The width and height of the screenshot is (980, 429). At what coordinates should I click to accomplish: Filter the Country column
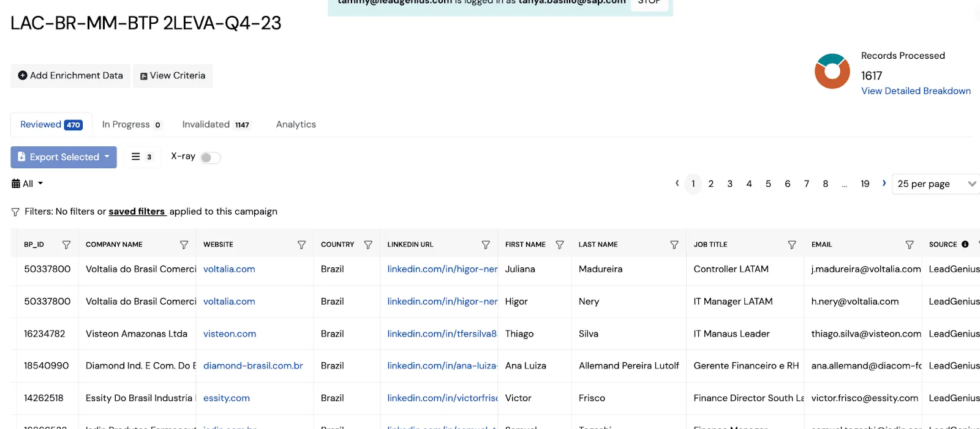(x=368, y=245)
